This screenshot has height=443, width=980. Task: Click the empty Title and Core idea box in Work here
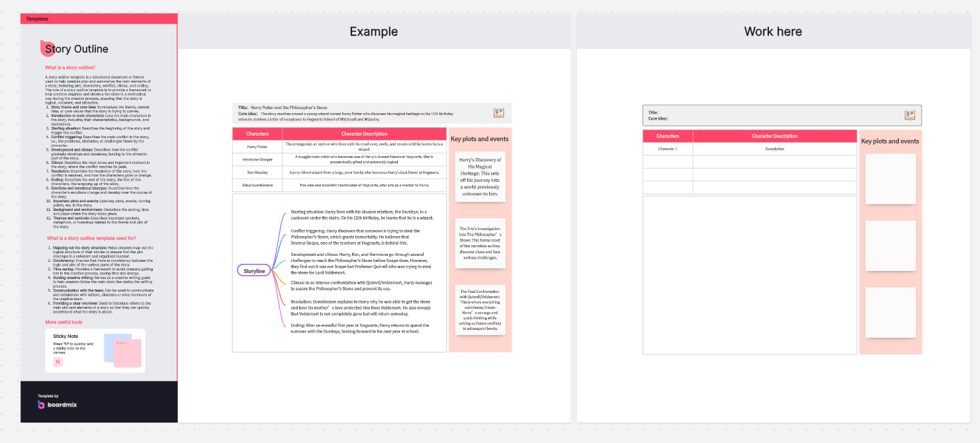coord(781,115)
